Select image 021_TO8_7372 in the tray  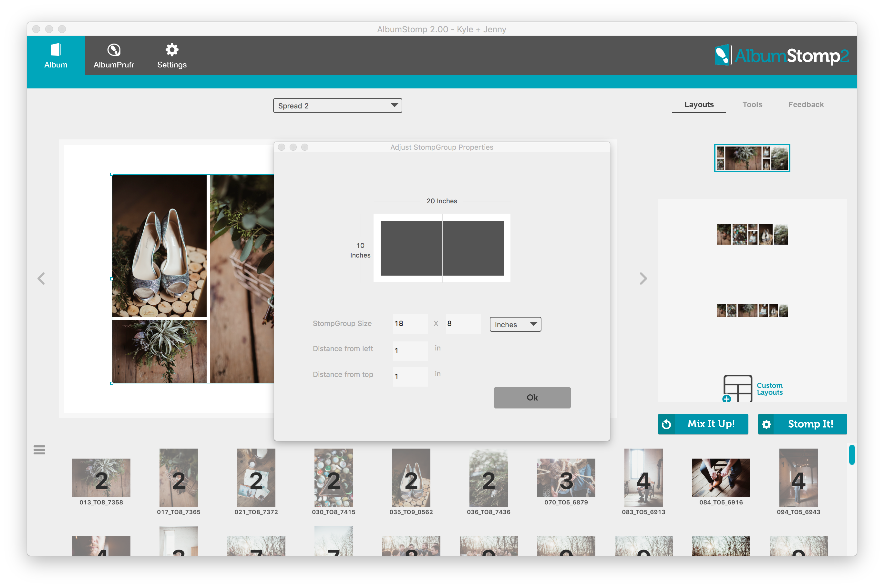(256, 478)
